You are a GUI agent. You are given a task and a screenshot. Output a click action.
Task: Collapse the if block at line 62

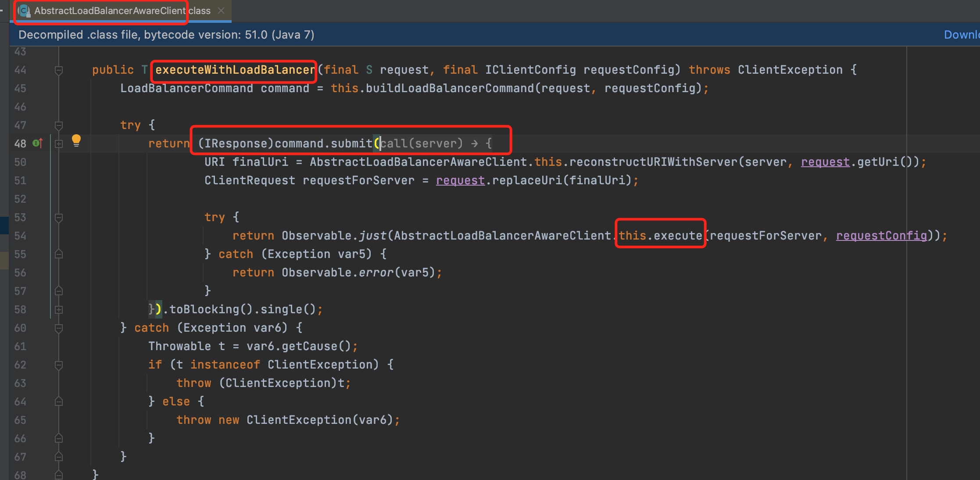point(59,365)
